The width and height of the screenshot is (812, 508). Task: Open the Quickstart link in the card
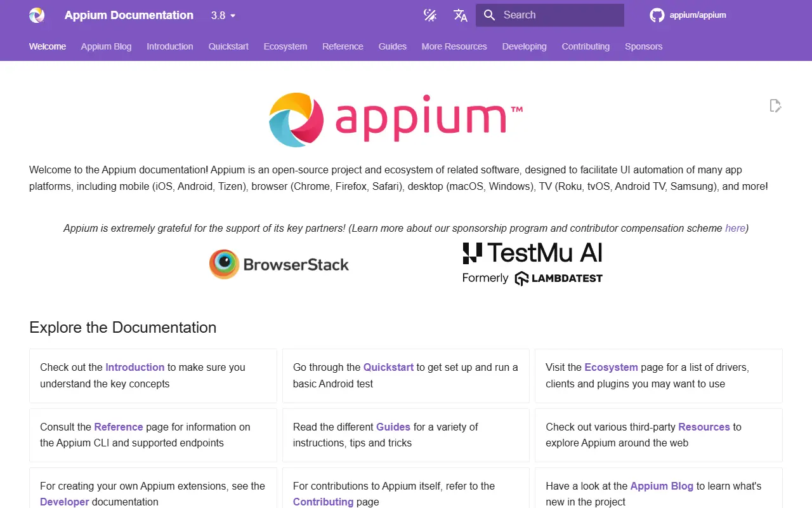pos(388,367)
